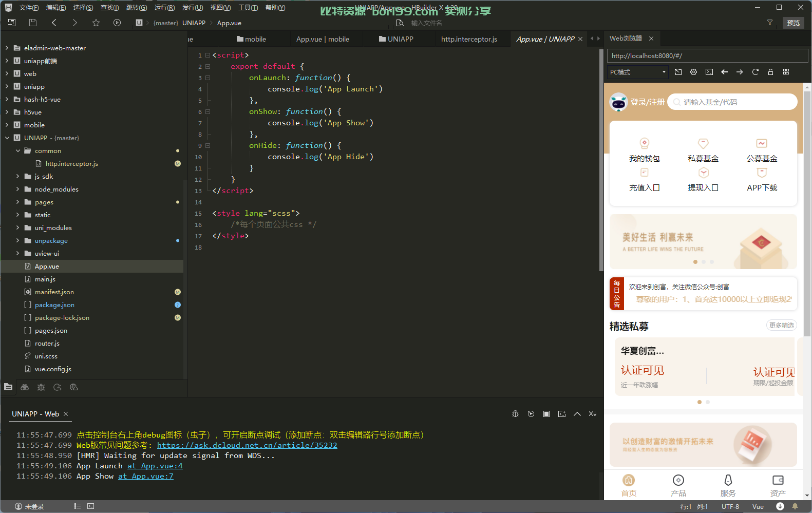The height and width of the screenshot is (513, 812).
Task: Open the ask.dcloud.net.cn article link
Action: click(x=247, y=445)
